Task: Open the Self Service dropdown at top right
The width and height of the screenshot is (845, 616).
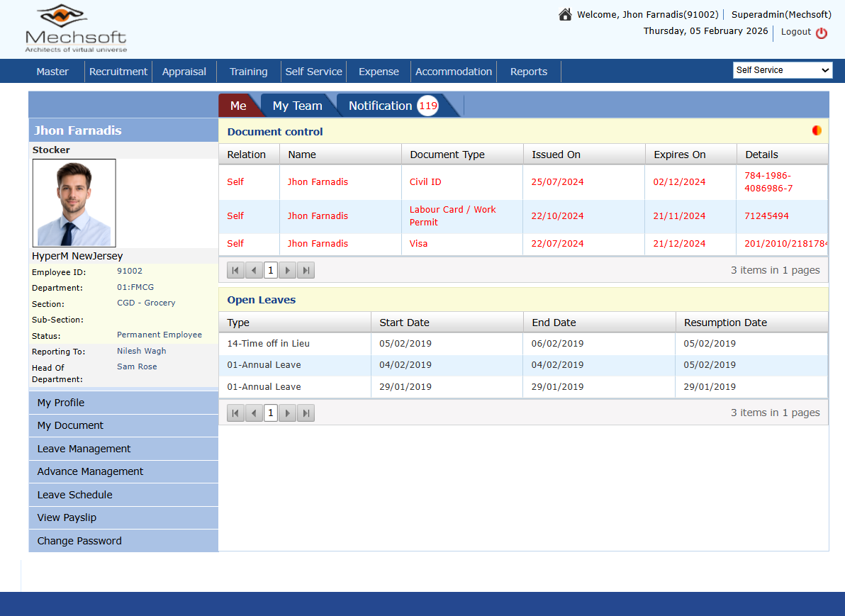Action: [783, 70]
